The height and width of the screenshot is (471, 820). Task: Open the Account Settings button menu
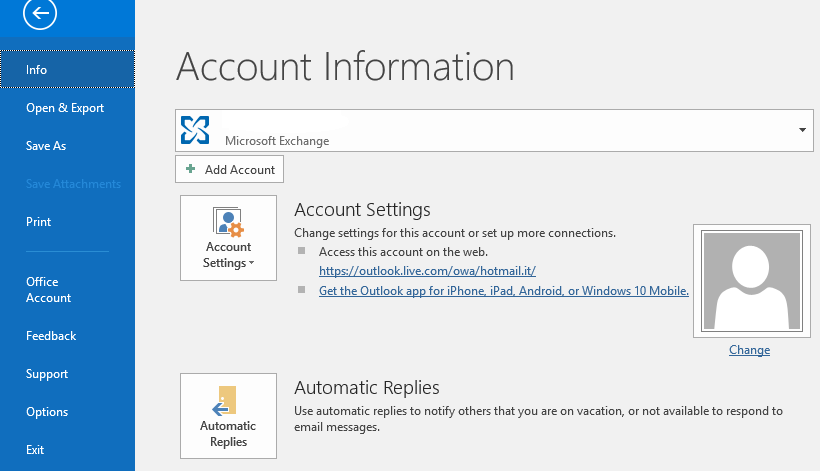point(229,238)
